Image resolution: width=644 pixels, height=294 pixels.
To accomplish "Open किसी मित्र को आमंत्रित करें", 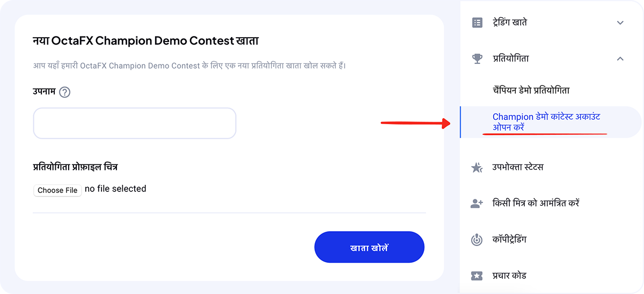I will 536,203.
